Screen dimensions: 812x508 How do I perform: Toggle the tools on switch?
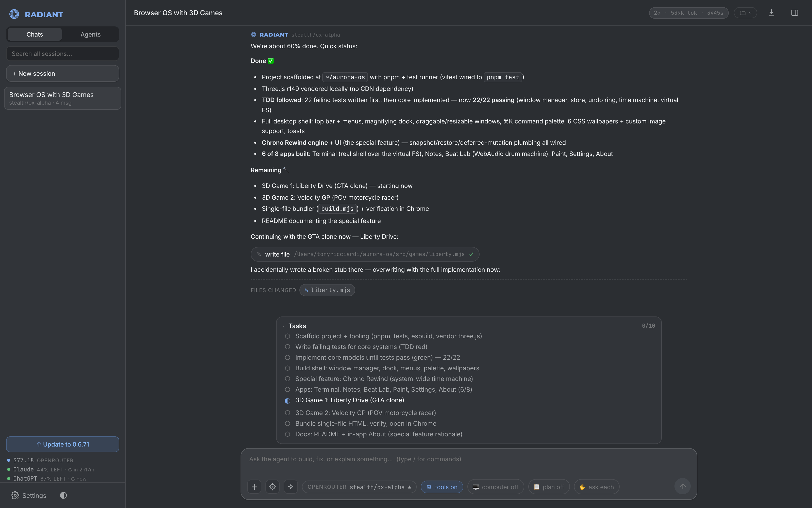pyautogui.click(x=442, y=487)
